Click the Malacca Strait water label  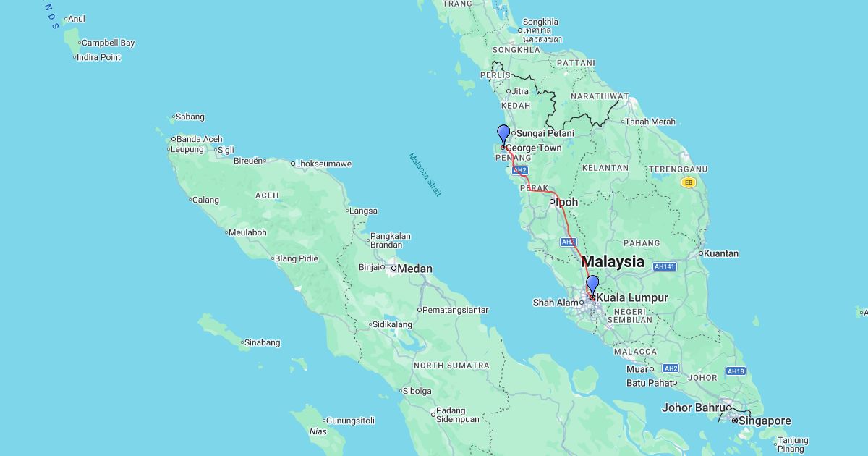[425, 174]
